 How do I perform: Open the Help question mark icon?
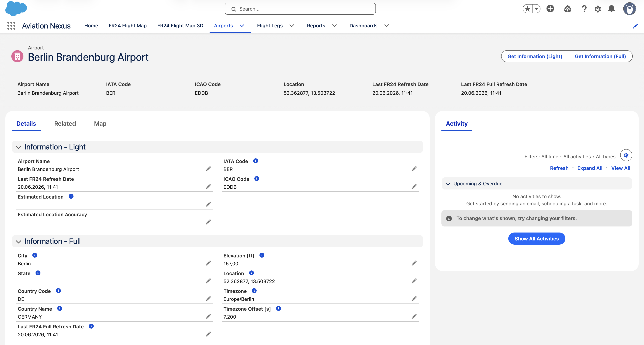[584, 9]
